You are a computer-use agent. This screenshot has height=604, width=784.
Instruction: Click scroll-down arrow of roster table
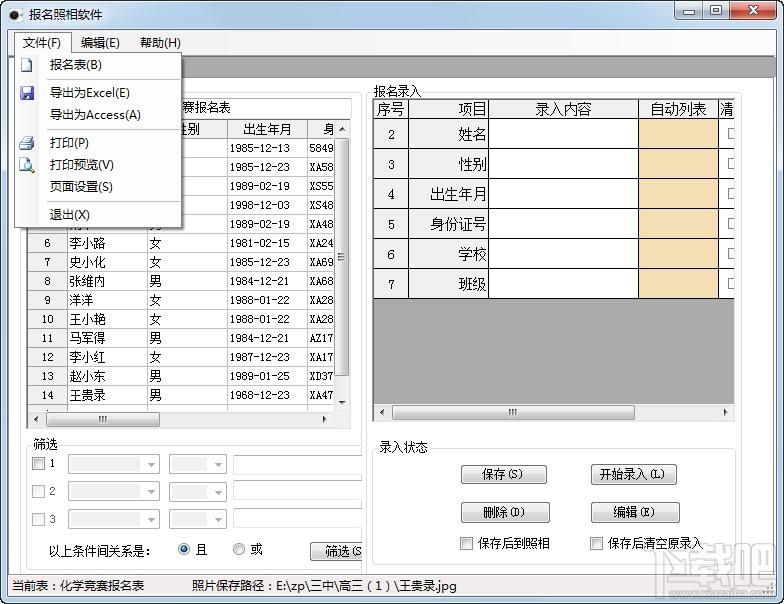(342, 402)
